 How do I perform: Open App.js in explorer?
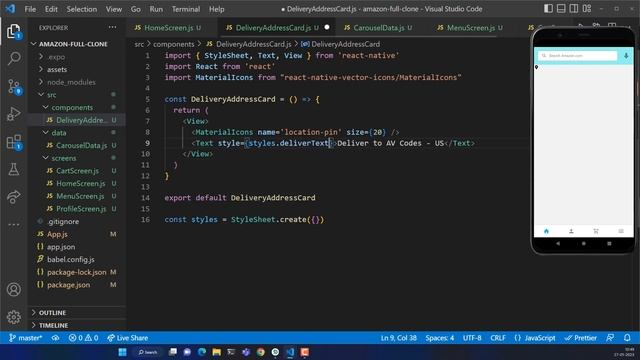tap(57, 234)
